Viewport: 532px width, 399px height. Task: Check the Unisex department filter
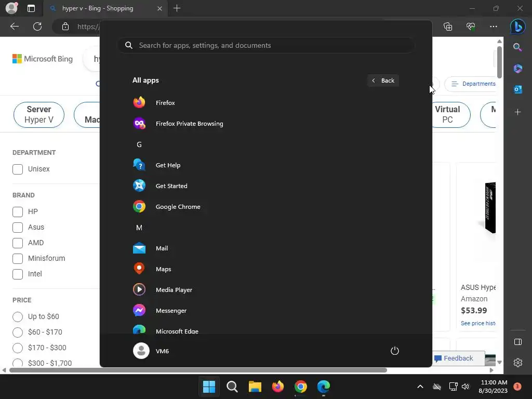click(x=18, y=169)
